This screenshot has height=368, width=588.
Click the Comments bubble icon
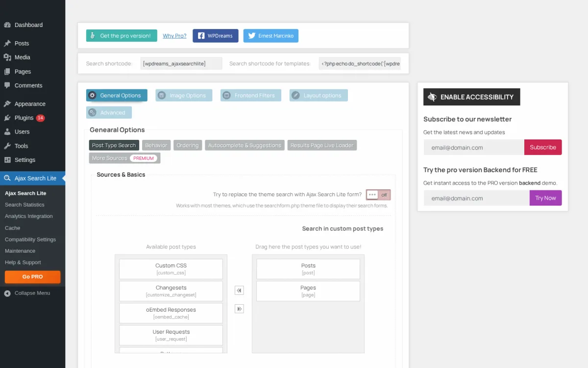7,85
